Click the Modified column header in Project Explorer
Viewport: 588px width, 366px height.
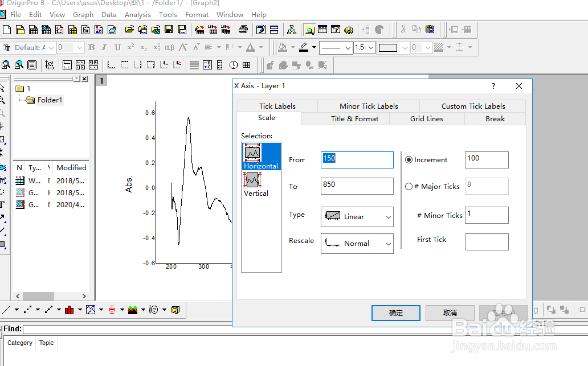point(71,168)
